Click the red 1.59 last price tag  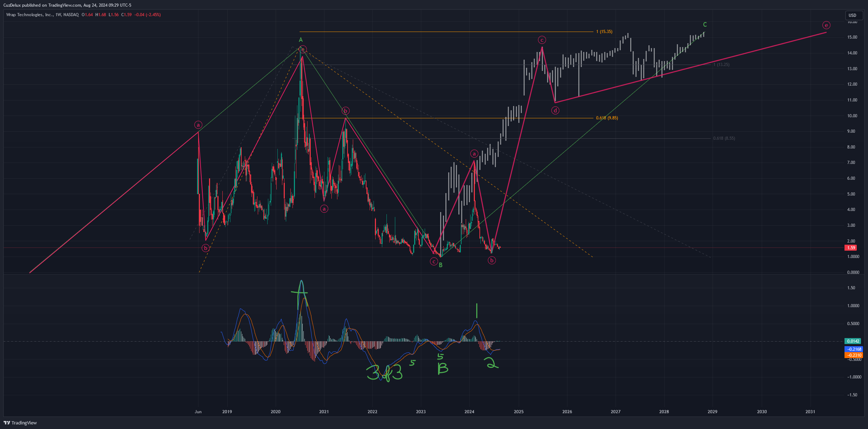851,248
